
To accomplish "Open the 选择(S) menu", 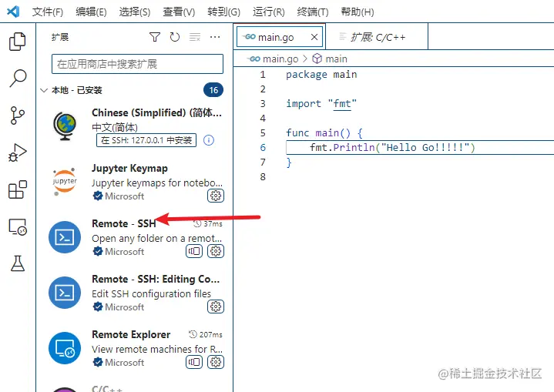I will pos(135,12).
